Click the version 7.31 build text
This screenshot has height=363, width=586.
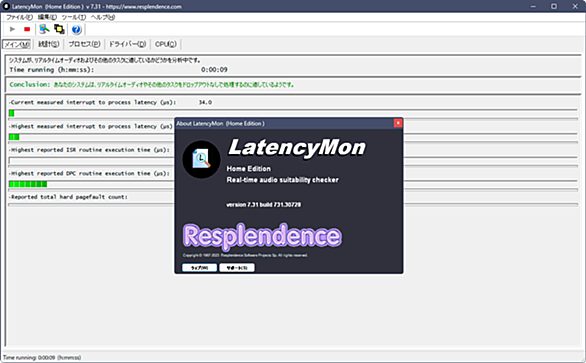[x=263, y=204]
